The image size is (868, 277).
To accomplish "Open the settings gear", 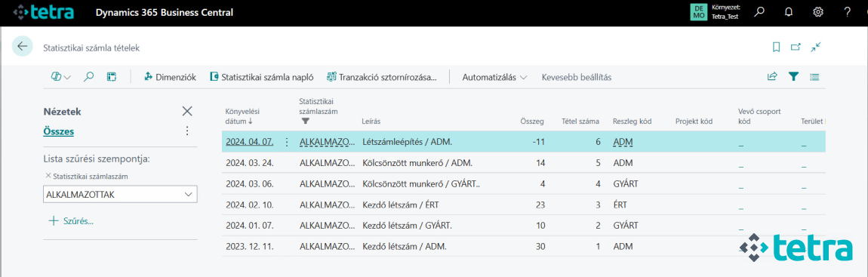I will coord(817,11).
